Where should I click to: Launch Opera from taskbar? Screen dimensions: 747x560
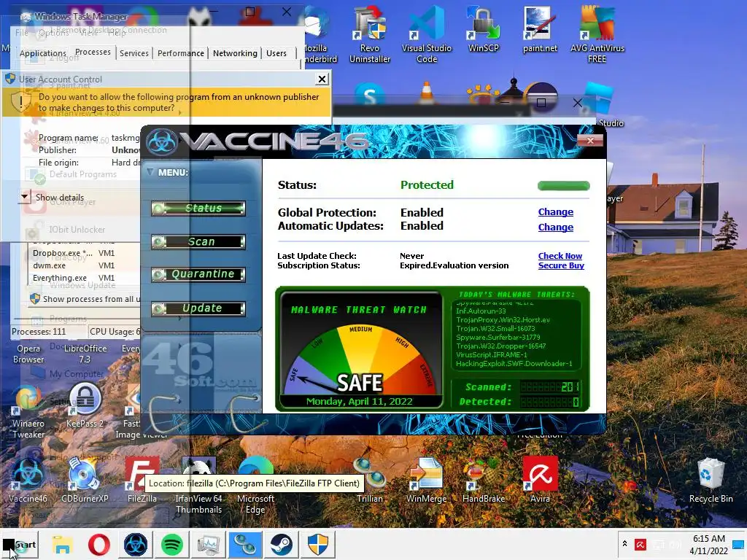(99, 544)
